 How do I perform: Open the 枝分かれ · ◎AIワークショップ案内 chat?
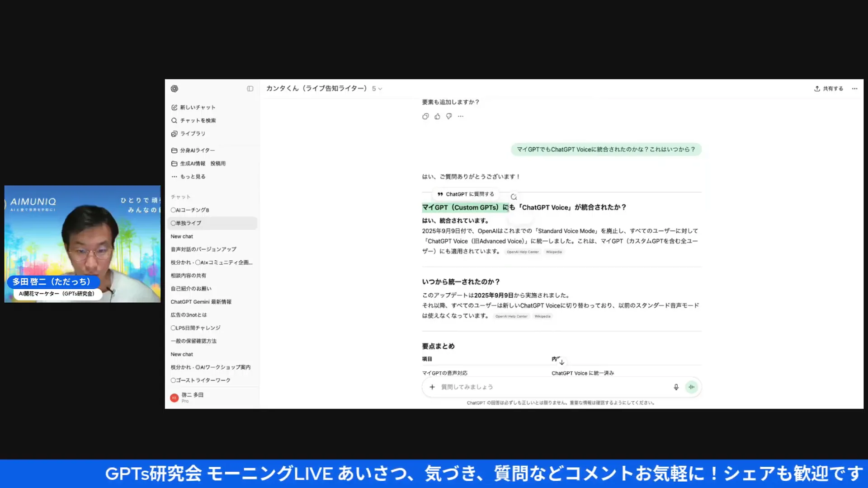[212, 367]
